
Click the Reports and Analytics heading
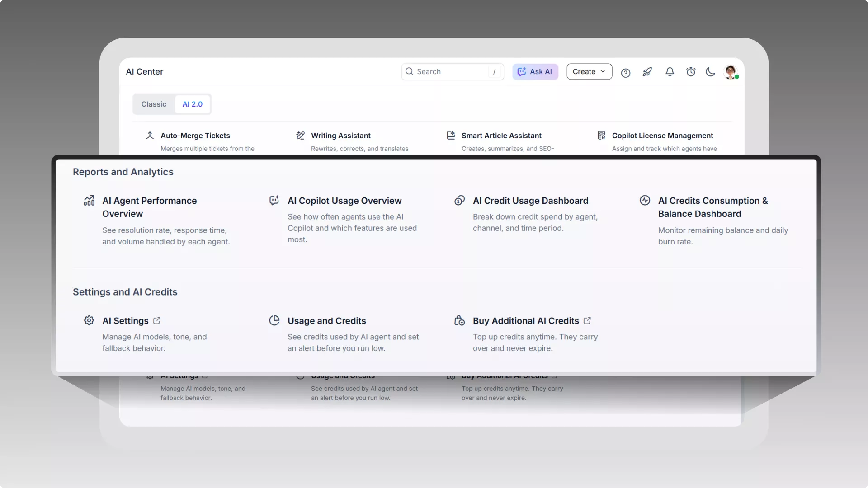click(123, 172)
